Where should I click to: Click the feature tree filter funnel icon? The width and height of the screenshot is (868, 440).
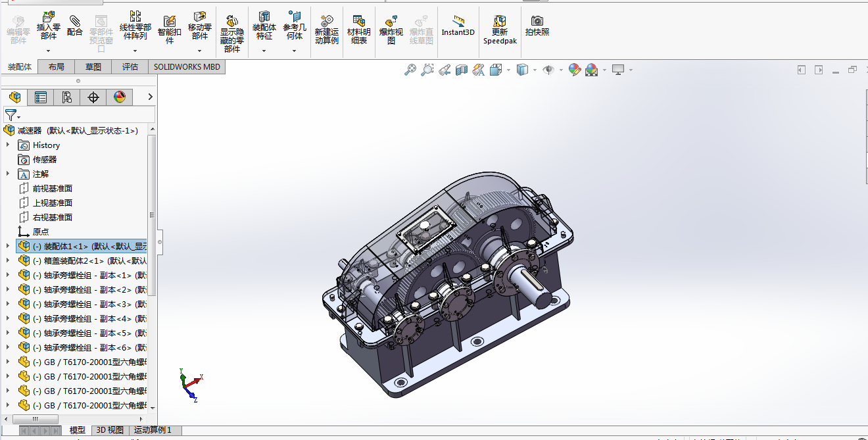click(x=10, y=115)
